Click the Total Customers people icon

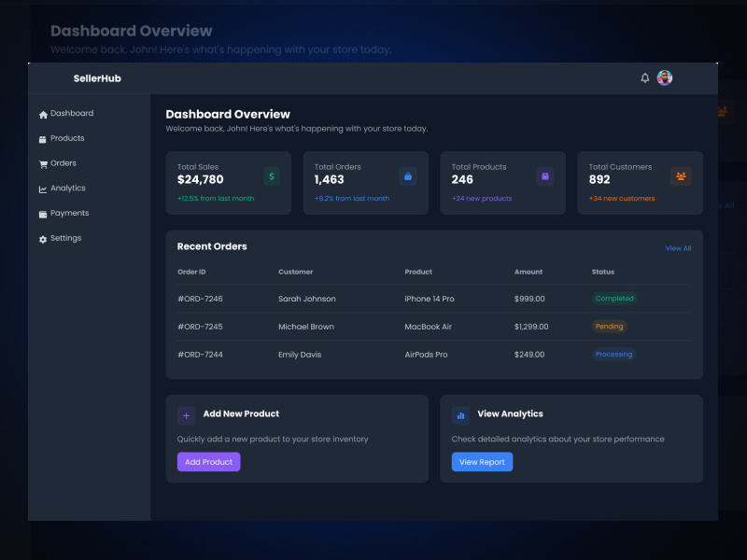681,175
